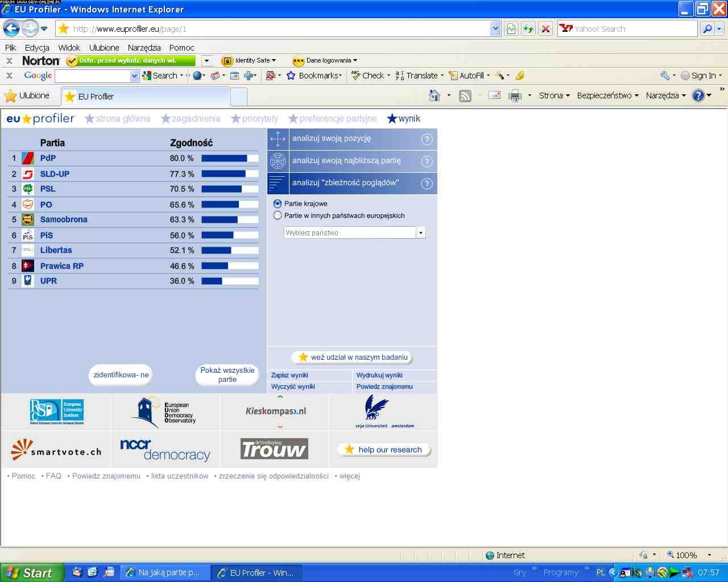Open the 'Narzędzia' menu in menu bar

pyautogui.click(x=144, y=48)
